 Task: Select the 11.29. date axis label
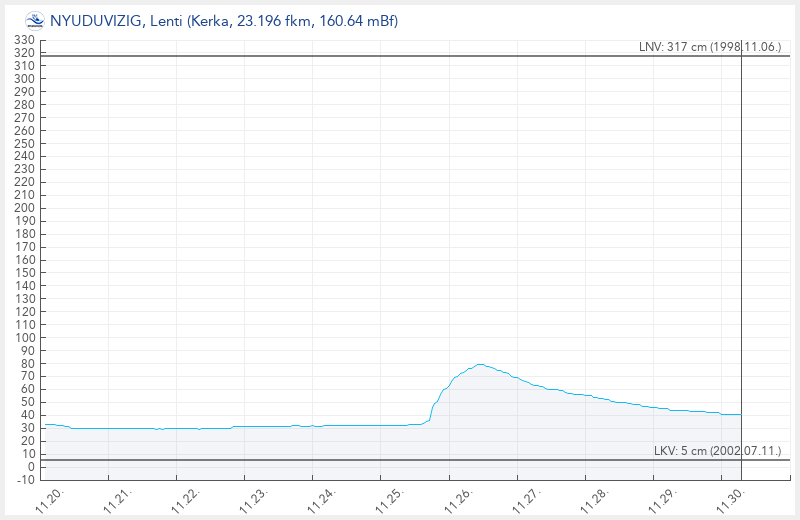[662, 499]
